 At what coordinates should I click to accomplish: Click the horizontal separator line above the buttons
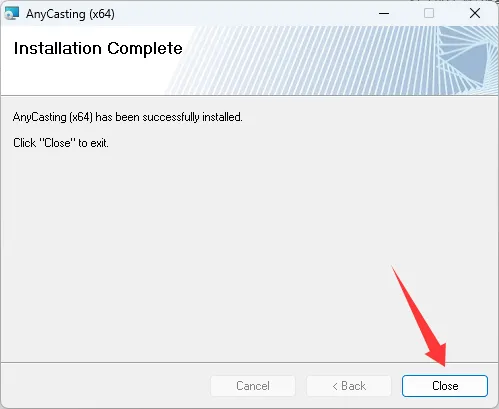pos(249,362)
